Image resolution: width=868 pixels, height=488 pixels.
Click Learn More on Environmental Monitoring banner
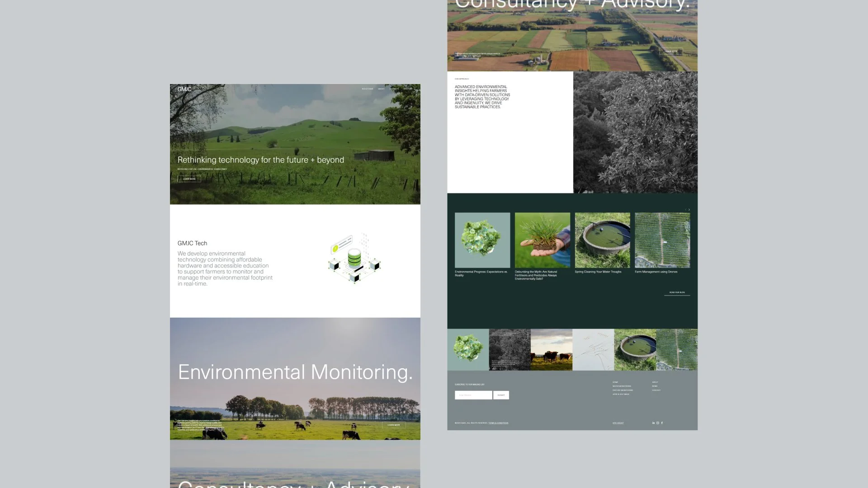(393, 425)
